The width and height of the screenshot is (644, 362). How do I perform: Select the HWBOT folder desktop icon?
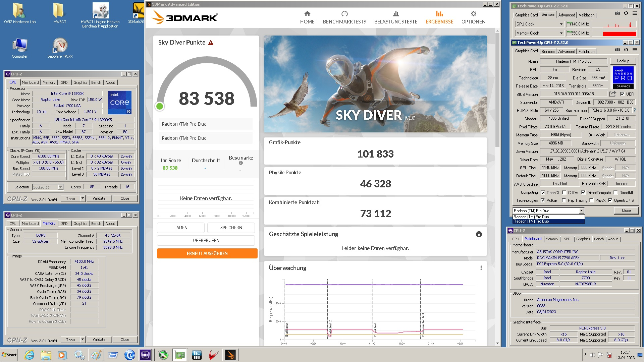(60, 13)
